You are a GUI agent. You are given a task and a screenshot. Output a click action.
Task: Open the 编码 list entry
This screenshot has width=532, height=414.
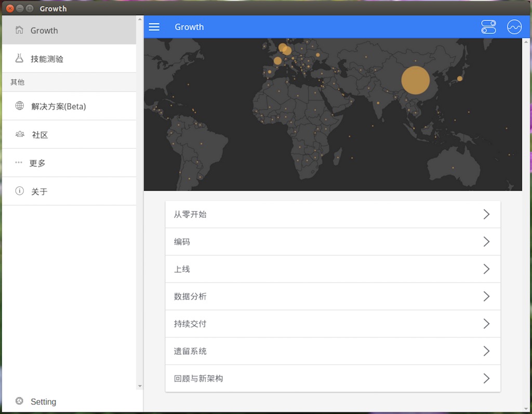(x=333, y=241)
